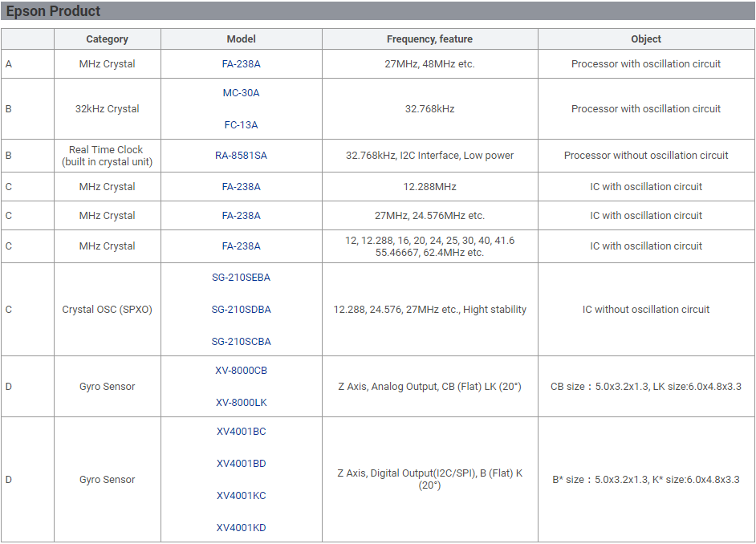The width and height of the screenshot is (756, 544).
Task: Click the 'Frequency, feature' column header
Action: (429, 39)
